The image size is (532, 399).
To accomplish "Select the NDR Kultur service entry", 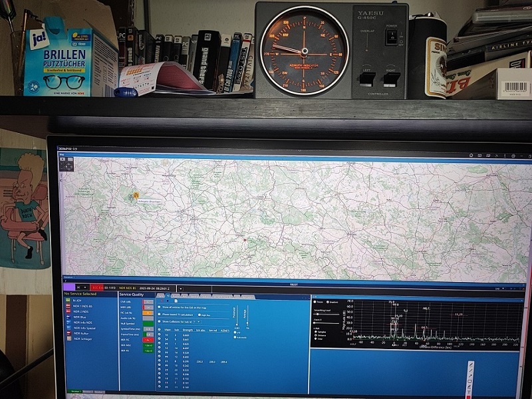I will pyautogui.click(x=80, y=333).
